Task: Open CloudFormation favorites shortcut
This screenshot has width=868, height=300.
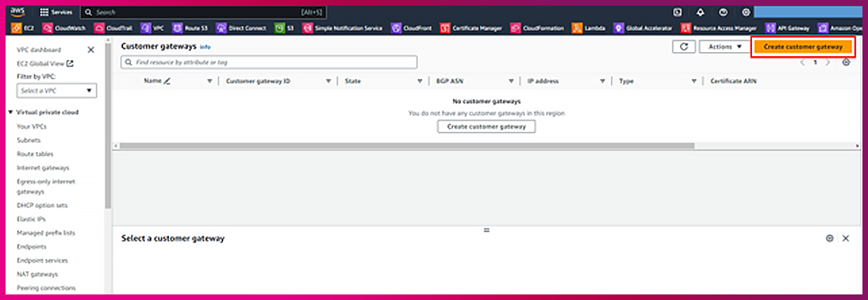Action: [537, 28]
